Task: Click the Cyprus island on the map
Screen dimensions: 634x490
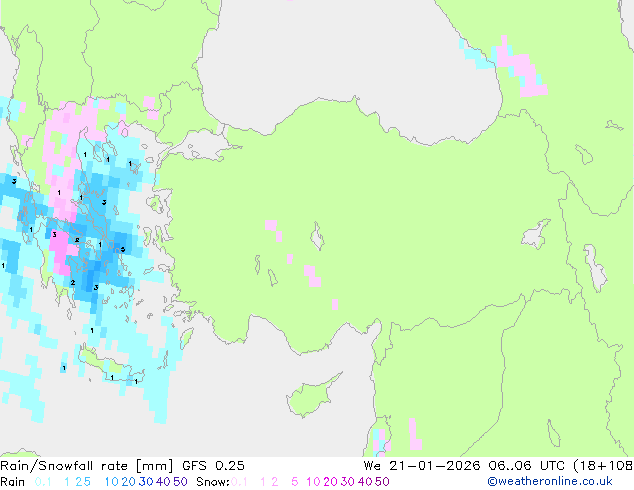Action: 310,397
